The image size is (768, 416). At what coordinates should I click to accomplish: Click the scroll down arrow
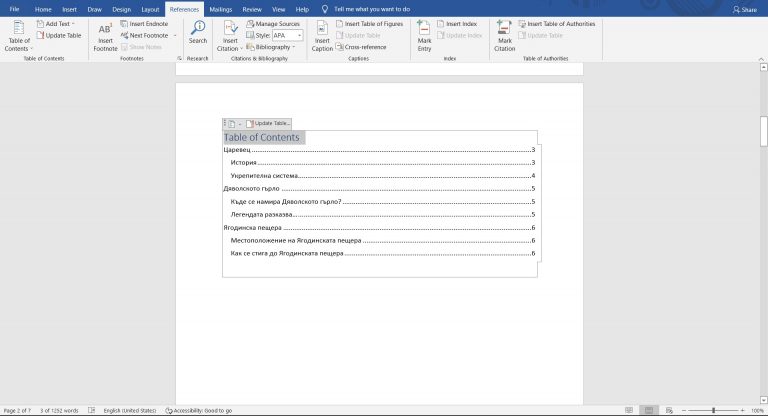pyautogui.click(x=764, y=400)
